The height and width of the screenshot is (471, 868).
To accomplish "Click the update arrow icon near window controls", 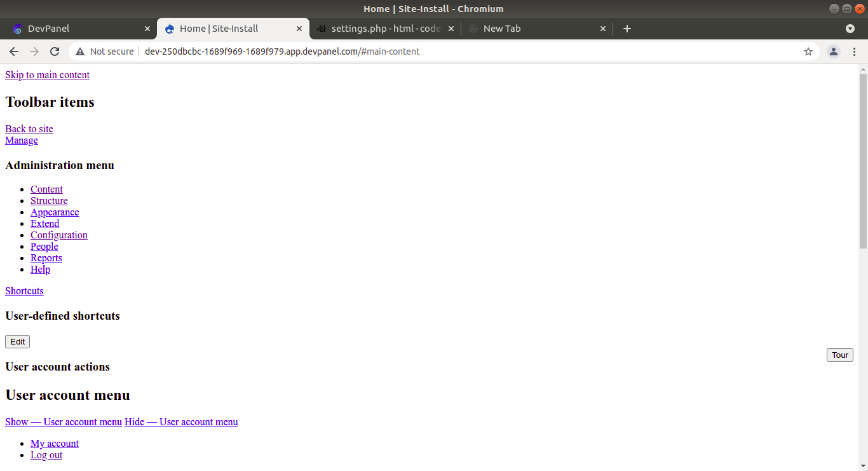I will 850,29.
